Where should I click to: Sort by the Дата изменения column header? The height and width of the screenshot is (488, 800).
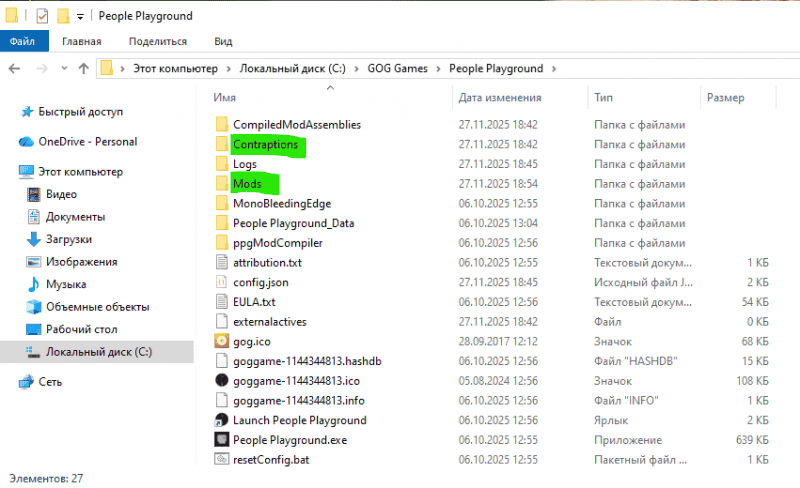[x=500, y=98]
